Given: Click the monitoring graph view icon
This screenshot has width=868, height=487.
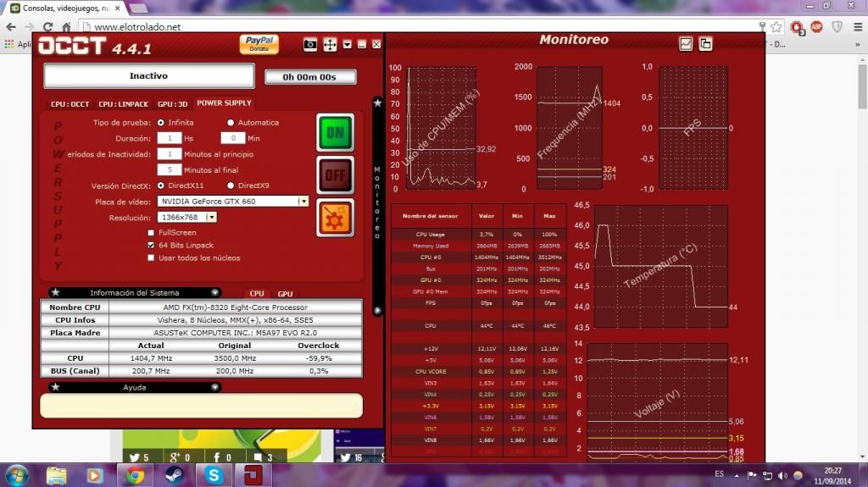Looking at the screenshot, I should tap(685, 44).
